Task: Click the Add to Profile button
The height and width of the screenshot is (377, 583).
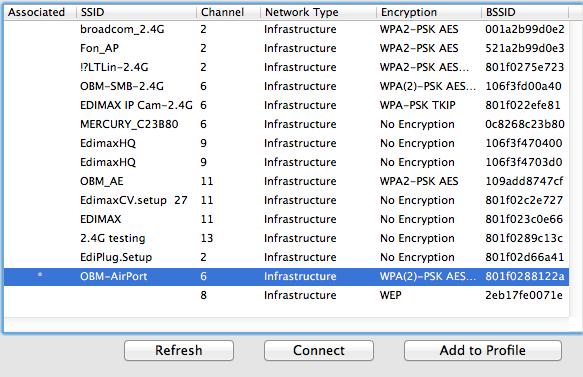Action: click(483, 350)
